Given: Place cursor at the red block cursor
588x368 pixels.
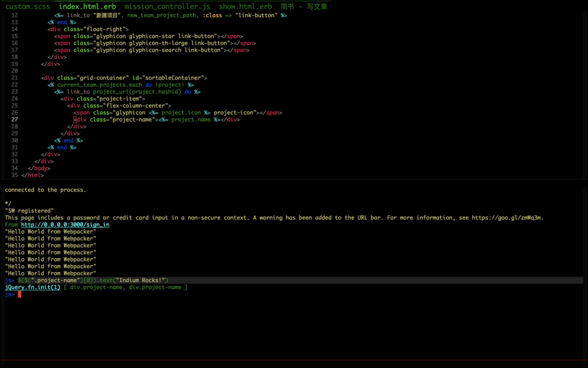Looking at the screenshot, I should click(x=19, y=294).
